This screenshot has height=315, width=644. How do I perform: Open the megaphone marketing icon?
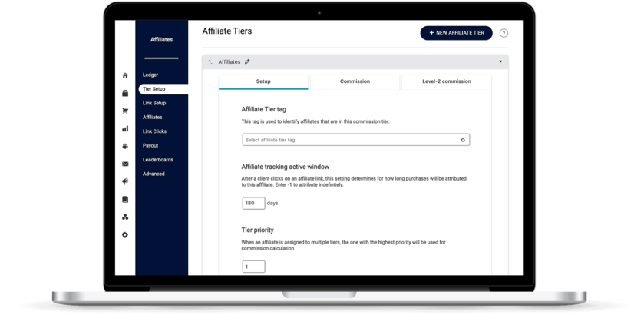[125, 181]
